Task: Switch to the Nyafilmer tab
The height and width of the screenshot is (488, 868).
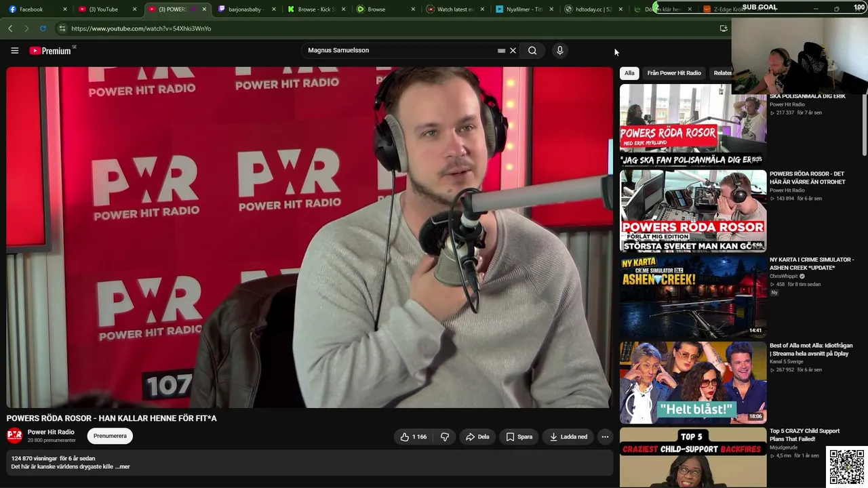Action: pyautogui.click(x=526, y=9)
